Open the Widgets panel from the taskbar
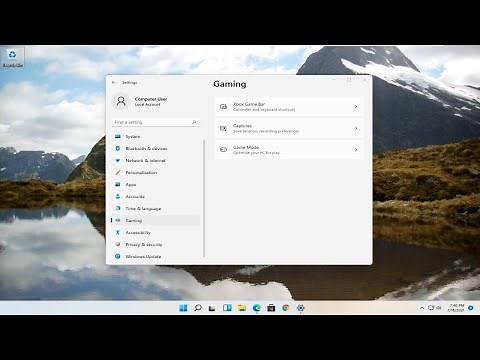Screen dimensions: 480x360 [x=227, y=308]
